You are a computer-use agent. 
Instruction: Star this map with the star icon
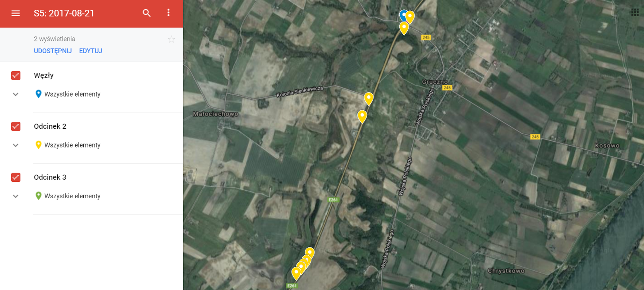(x=171, y=39)
